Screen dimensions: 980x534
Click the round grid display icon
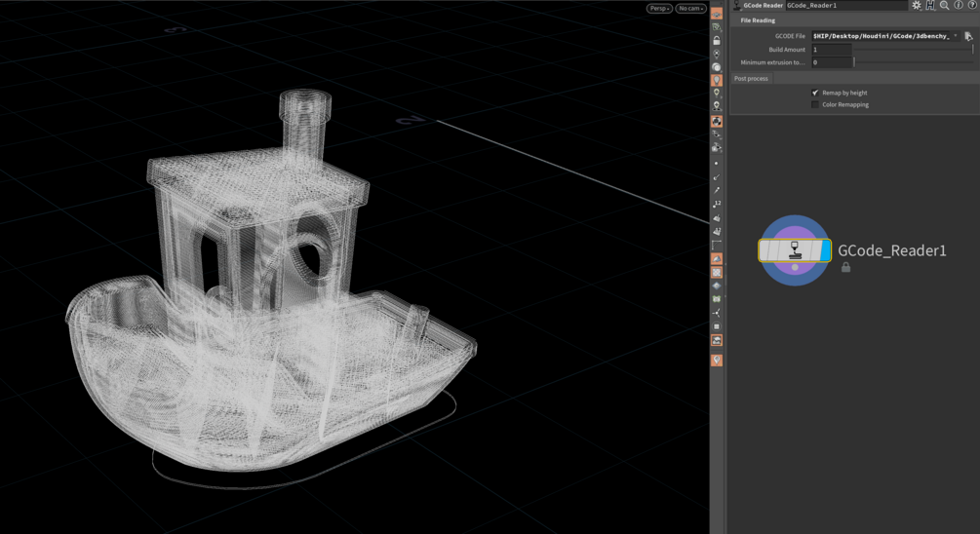[x=717, y=326]
